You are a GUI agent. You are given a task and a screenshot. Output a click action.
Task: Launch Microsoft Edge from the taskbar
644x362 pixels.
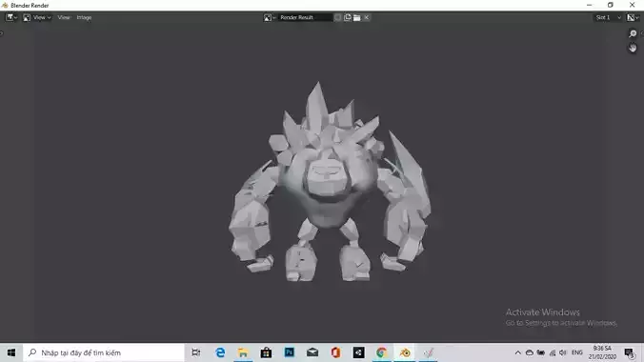pyautogui.click(x=220, y=352)
